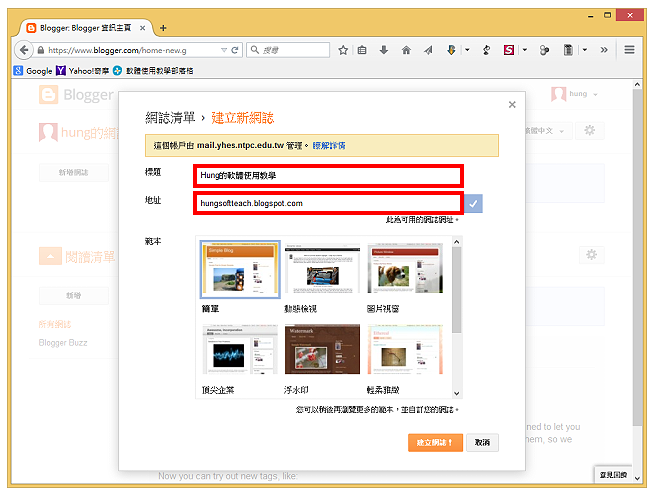Click into the blog address field

tap(328, 203)
